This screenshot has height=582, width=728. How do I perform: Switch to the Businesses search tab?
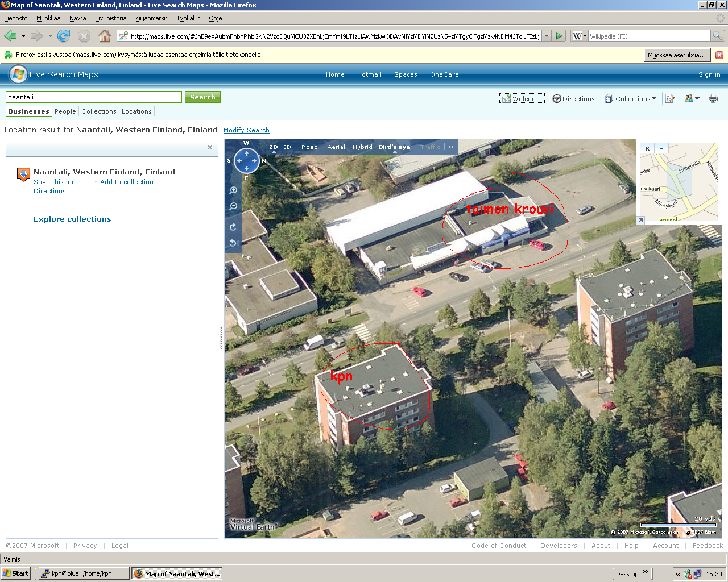29,111
